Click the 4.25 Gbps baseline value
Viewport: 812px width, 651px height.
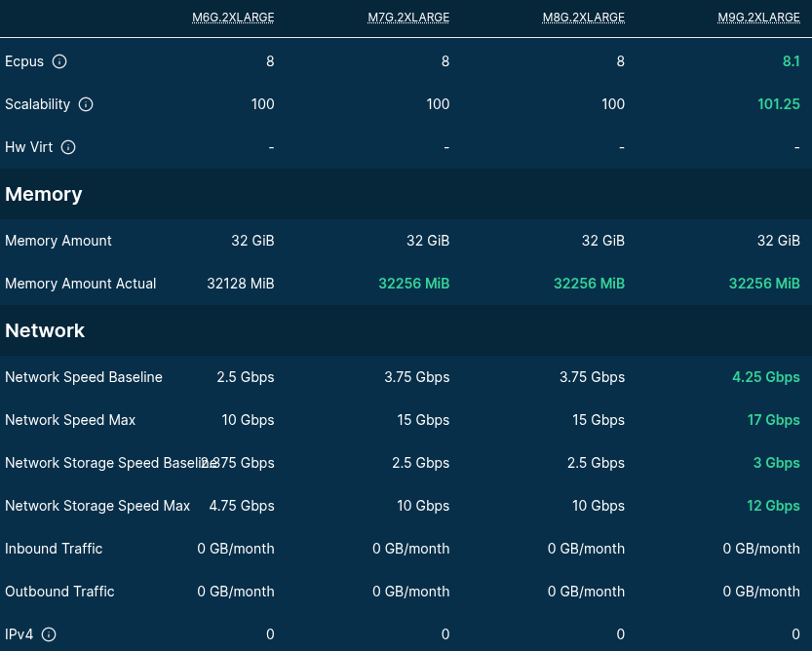(766, 377)
